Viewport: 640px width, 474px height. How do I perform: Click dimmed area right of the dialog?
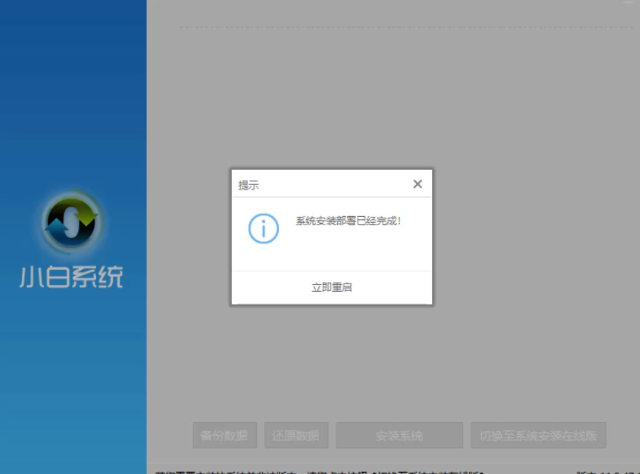[x=530, y=240]
